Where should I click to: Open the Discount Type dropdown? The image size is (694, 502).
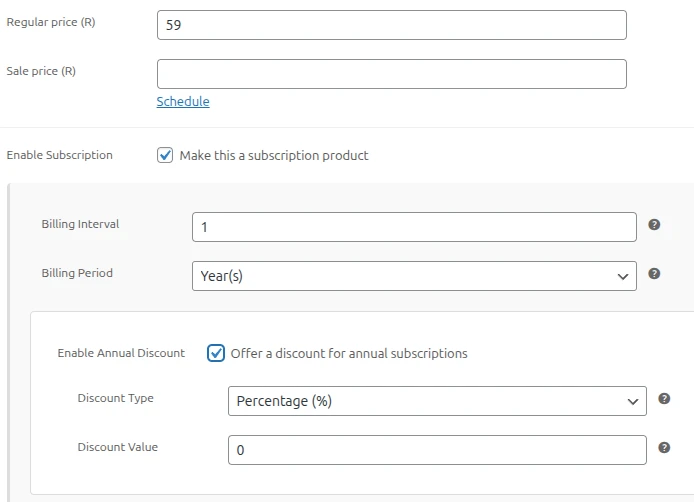pos(437,401)
